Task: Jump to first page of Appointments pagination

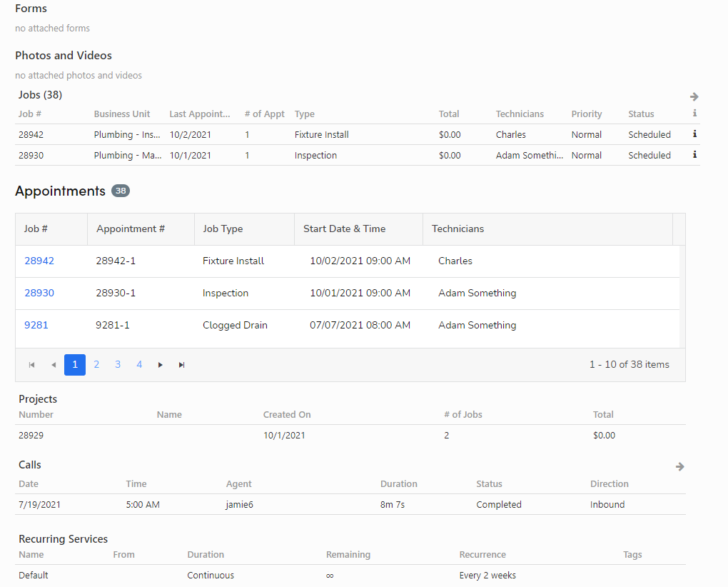Action: click(x=31, y=364)
